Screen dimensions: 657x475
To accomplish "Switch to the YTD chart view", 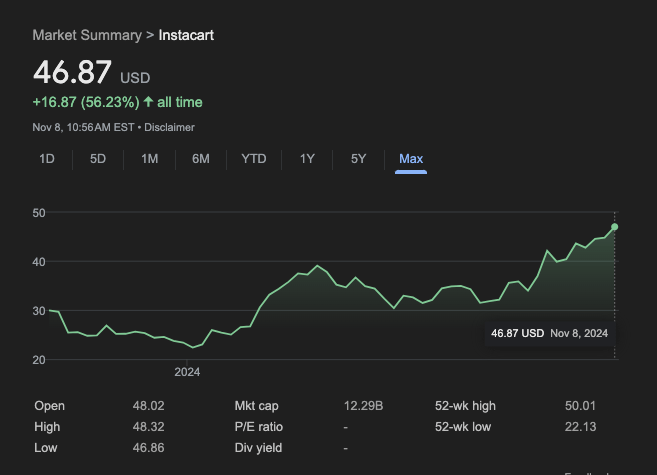I will point(254,159).
